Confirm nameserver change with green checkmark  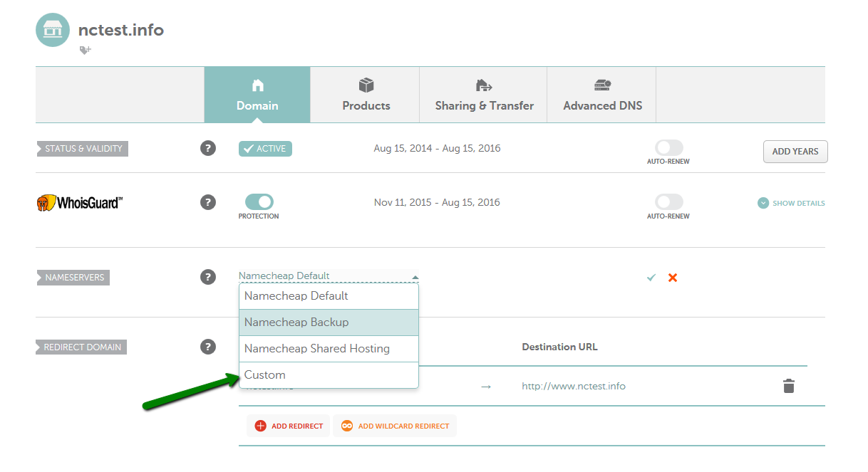pyautogui.click(x=651, y=278)
